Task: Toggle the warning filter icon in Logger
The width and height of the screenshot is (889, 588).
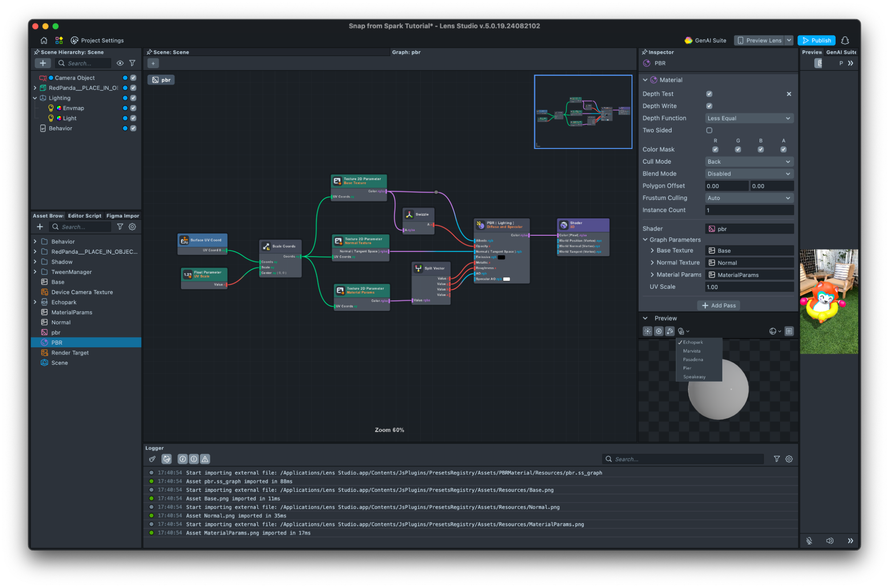Action: click(205, 459)
